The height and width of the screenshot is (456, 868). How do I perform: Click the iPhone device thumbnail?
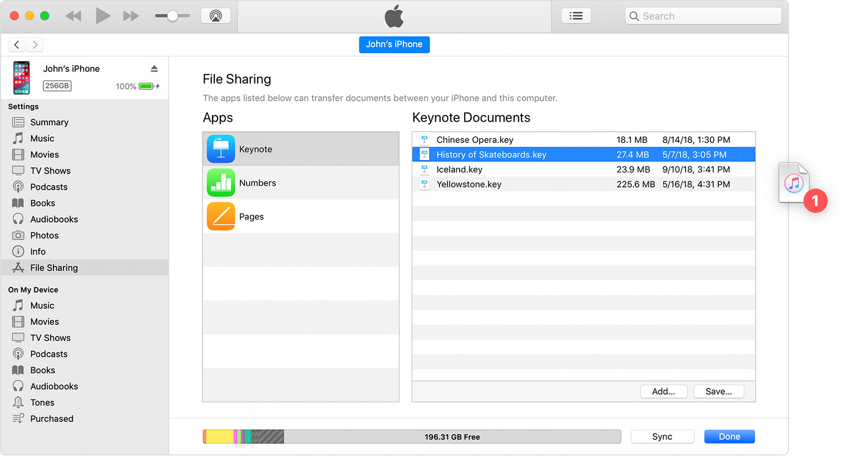[22, 78]
